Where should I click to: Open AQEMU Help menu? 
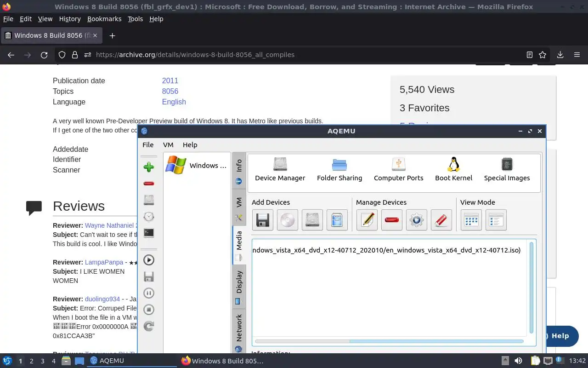pyautogui.click(x=190, y=144)
